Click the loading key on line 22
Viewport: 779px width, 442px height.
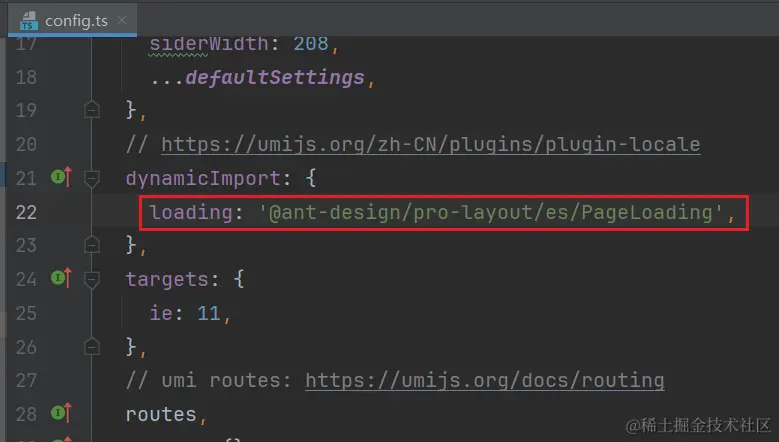click(191, 213)
